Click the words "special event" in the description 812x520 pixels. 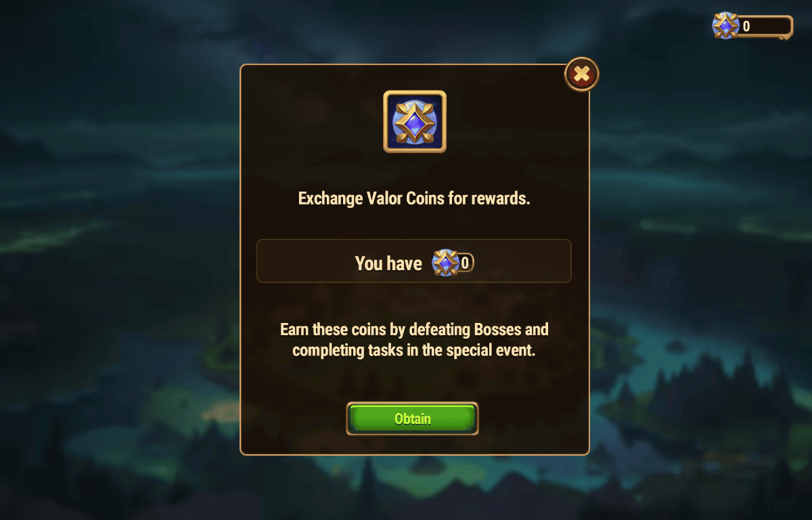coord(488,351)
